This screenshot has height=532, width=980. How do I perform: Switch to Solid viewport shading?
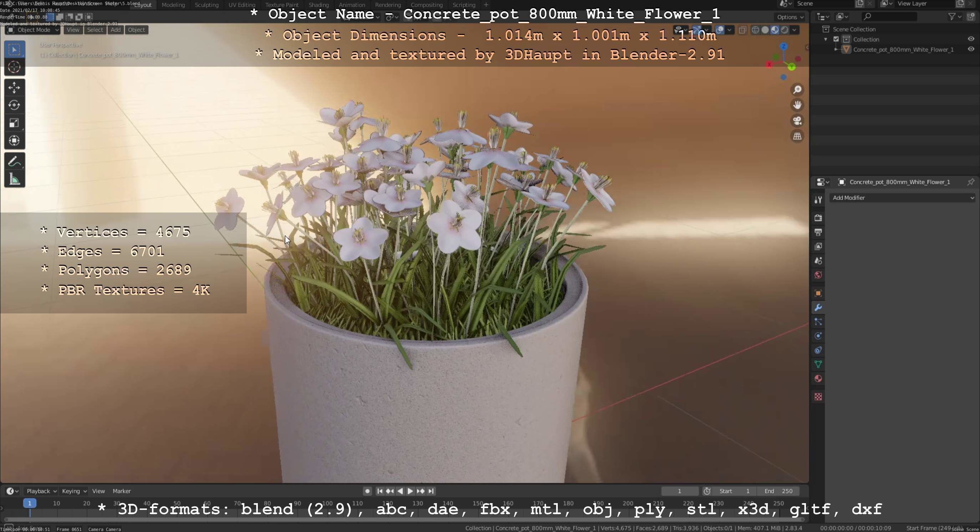click(765, 30)
